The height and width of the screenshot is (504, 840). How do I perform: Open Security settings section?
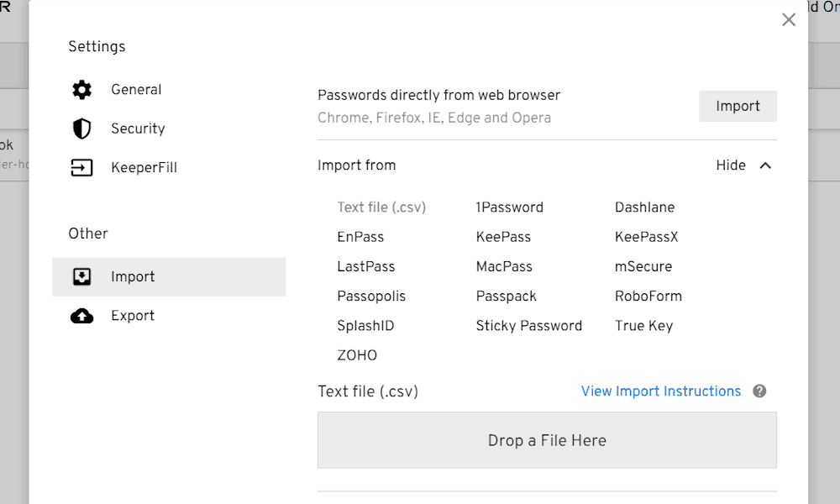(138, 129)
